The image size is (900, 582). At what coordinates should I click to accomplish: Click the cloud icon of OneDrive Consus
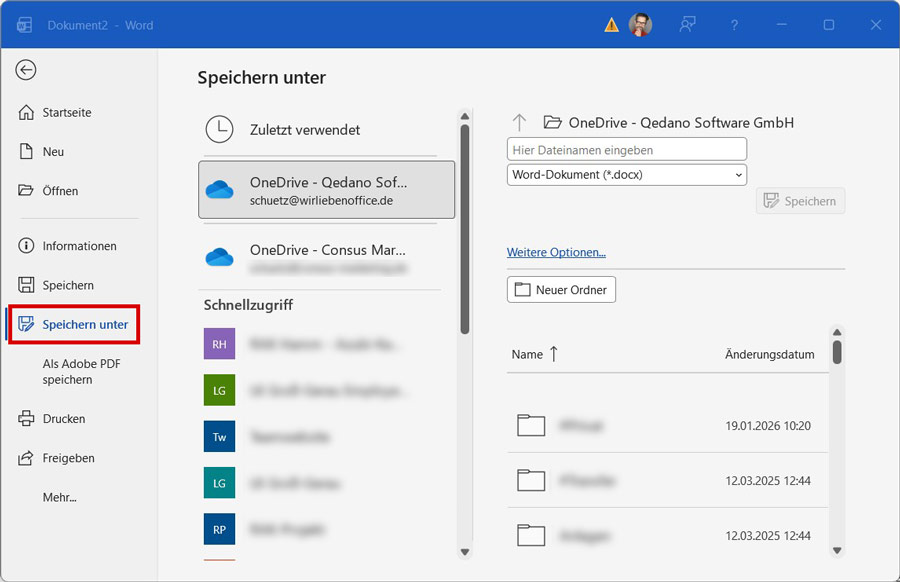pos(219,257)
